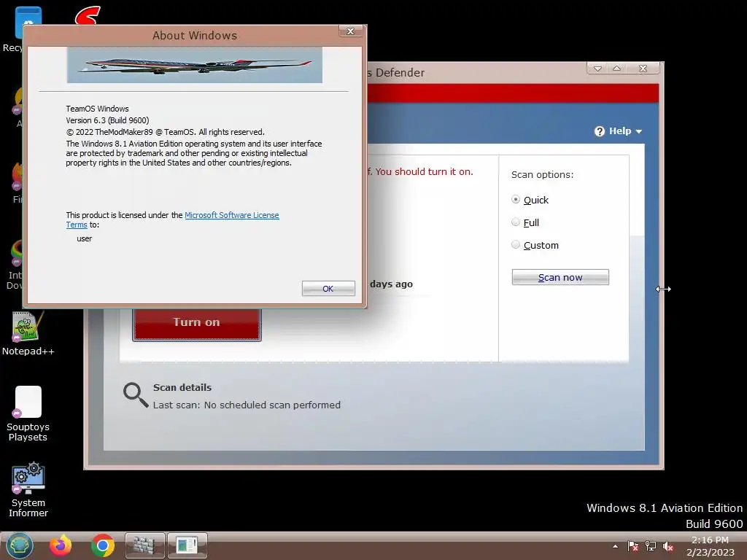Click the muted volume tray icon

click(668, 547)
